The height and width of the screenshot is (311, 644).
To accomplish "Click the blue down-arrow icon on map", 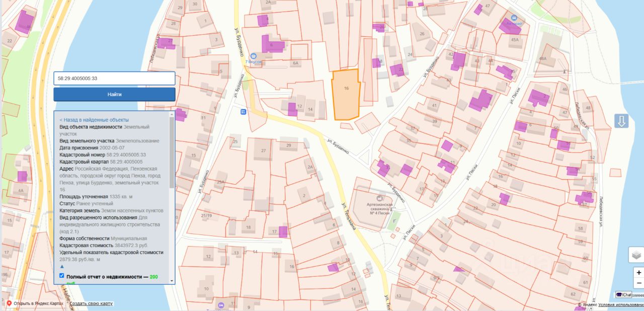I will [x=622, y=121].
